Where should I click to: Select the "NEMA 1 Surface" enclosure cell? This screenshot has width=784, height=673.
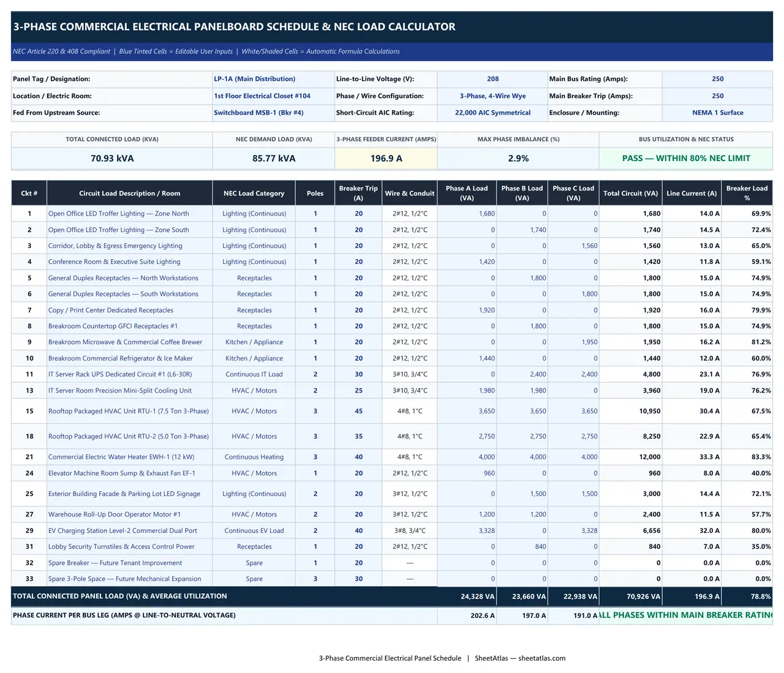717,113
